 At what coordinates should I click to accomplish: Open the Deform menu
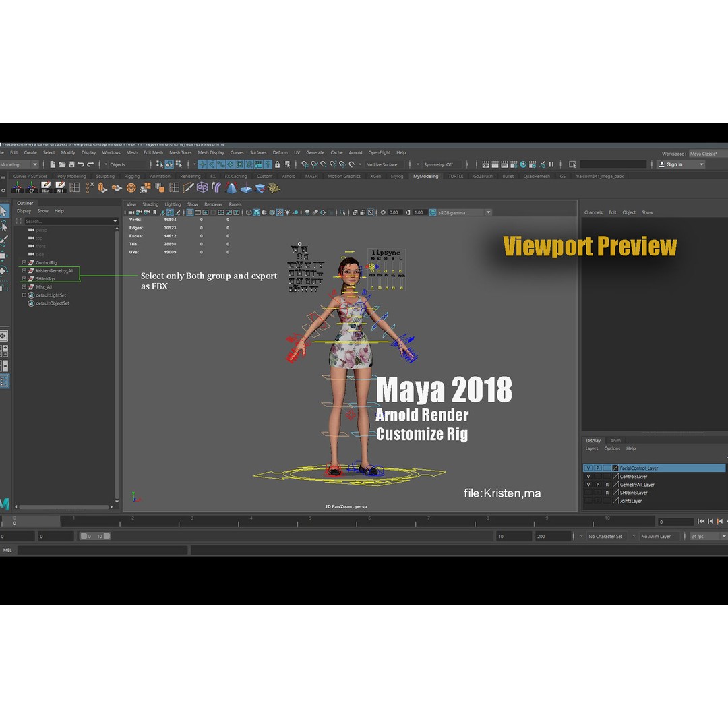tap(280, 153)
